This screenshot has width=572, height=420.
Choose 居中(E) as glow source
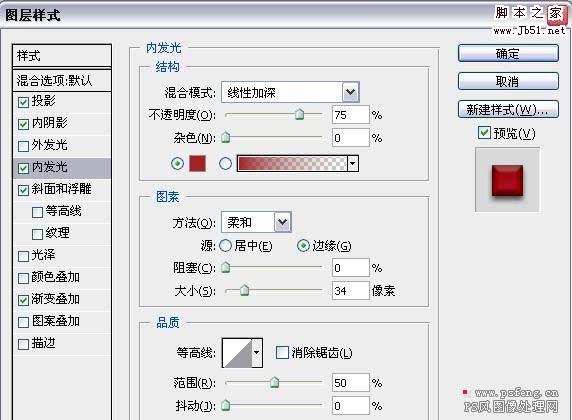[225, 246]
